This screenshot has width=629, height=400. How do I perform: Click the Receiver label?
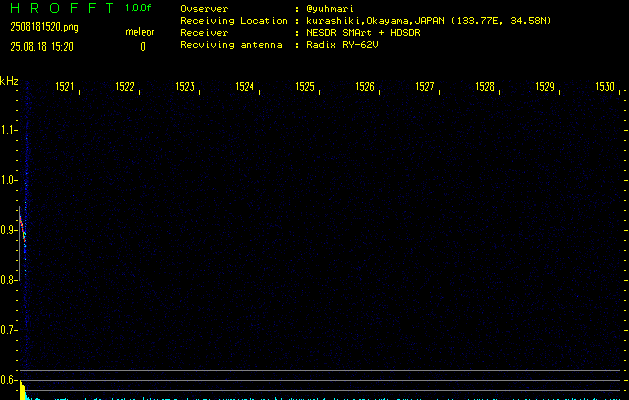(204, 32)
